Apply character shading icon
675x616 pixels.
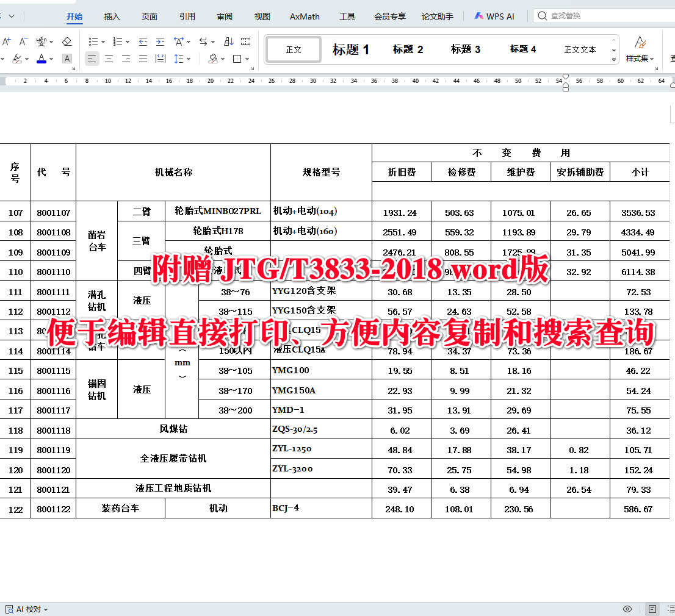(67, 59)
